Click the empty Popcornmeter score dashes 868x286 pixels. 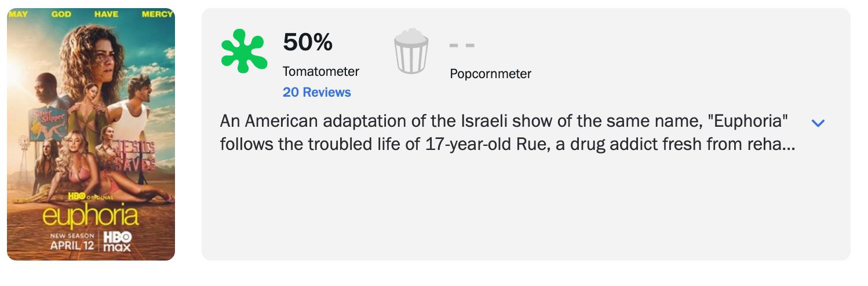tap(462, 45)
